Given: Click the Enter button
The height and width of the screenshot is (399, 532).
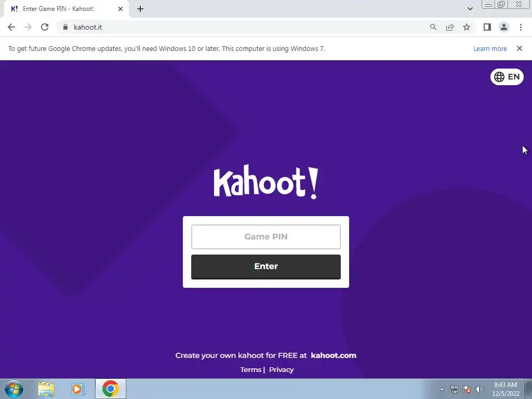Looking at the screenshot, I should coord(266,267).
